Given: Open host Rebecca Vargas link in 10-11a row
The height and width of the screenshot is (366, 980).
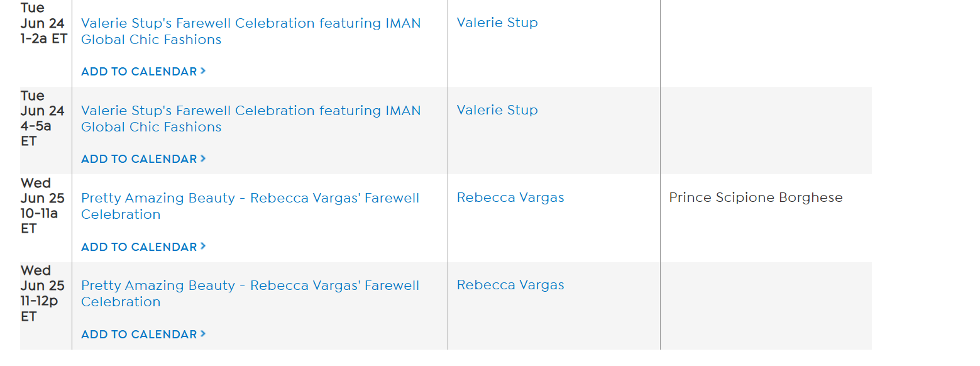Looking at the screenshot, I should [510, 197].
